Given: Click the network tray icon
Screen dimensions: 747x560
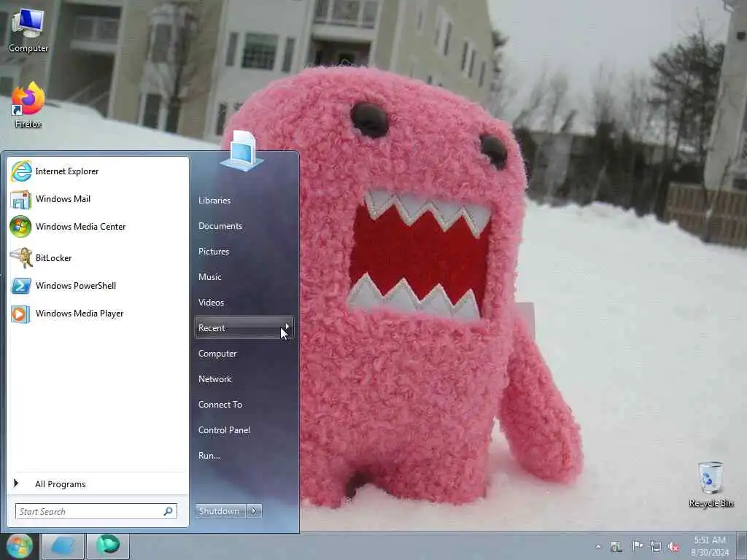Looking at the screenshot, I should (x=656, y=547).
